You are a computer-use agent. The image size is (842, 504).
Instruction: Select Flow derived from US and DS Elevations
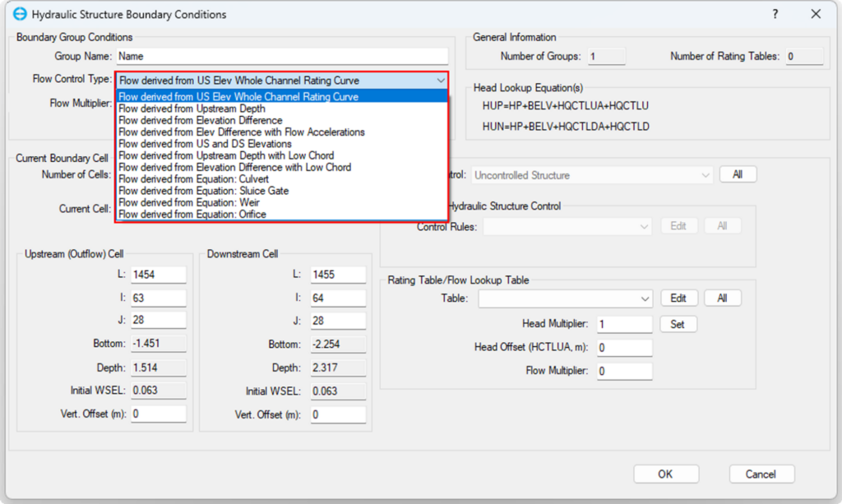click(x=205, y=144)
